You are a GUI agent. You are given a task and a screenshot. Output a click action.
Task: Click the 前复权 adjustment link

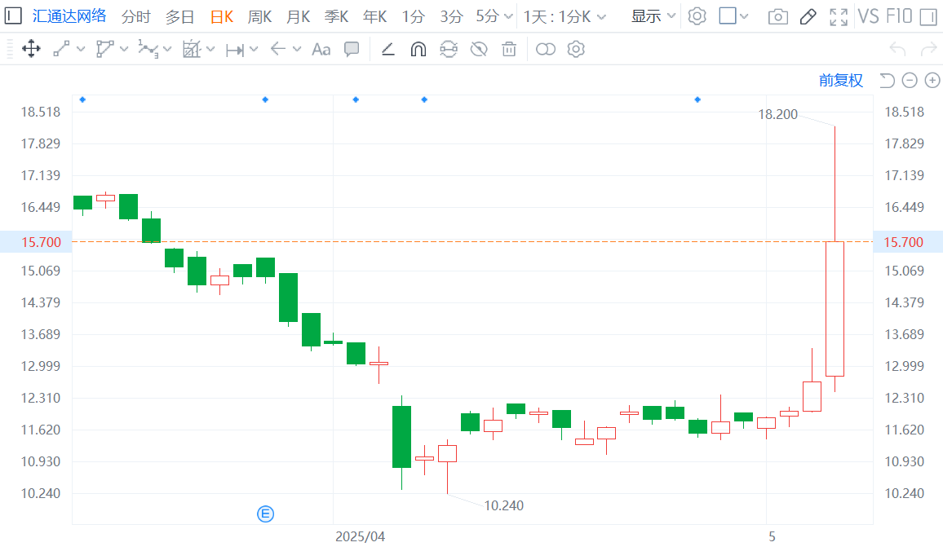click(840, 80)
